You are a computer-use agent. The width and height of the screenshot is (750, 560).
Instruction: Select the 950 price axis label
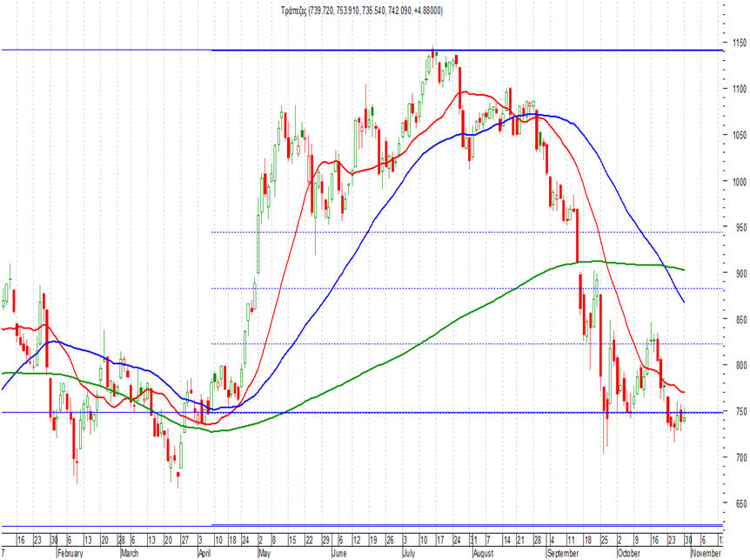tap(741, 228)
